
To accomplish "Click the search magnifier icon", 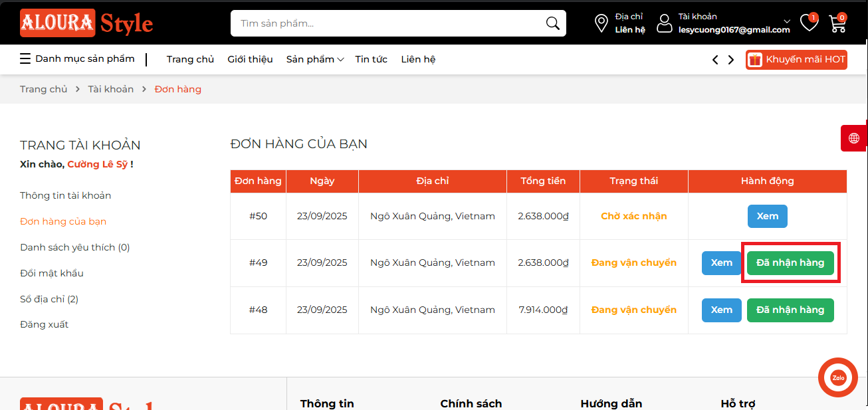I will (x=552, y=23).
